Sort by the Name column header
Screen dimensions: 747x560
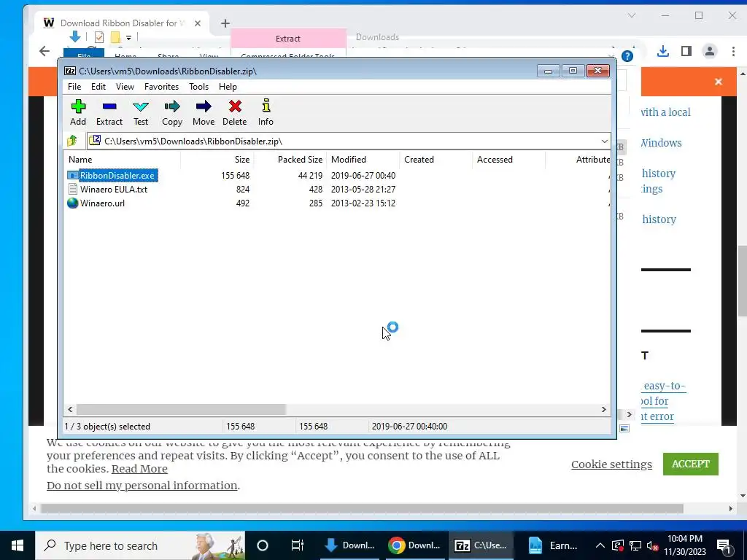click(123, 160)
